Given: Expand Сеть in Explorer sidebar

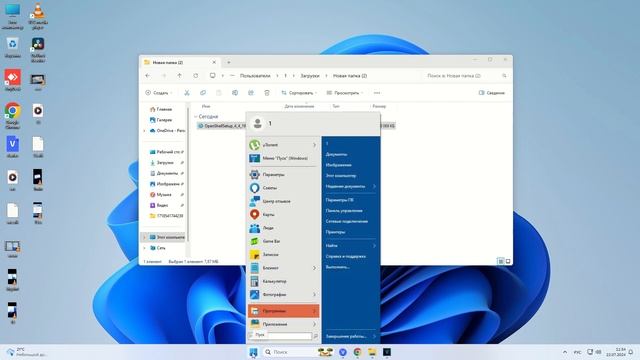Looking at the screenshot, I should click(144, 248).
